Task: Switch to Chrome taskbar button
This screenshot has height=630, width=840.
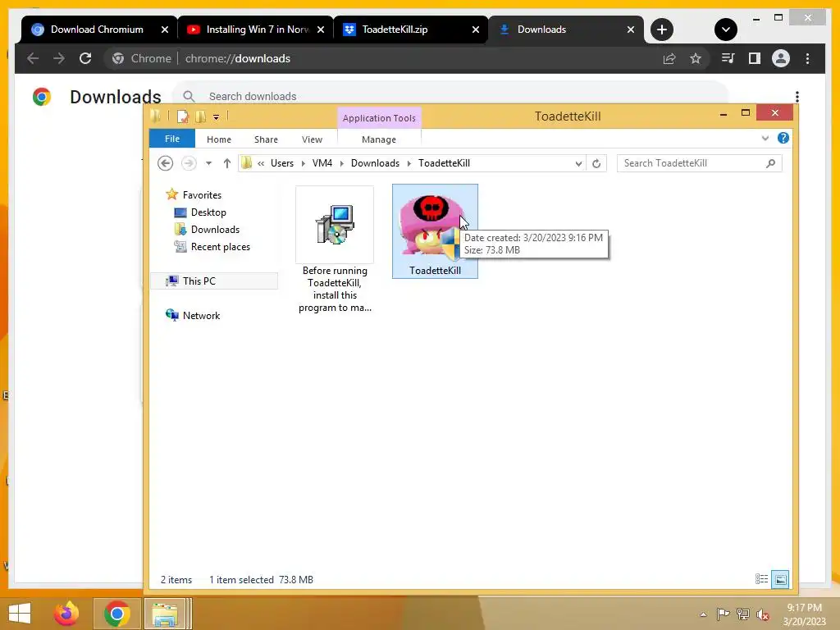Action: [x=116, y=614]
